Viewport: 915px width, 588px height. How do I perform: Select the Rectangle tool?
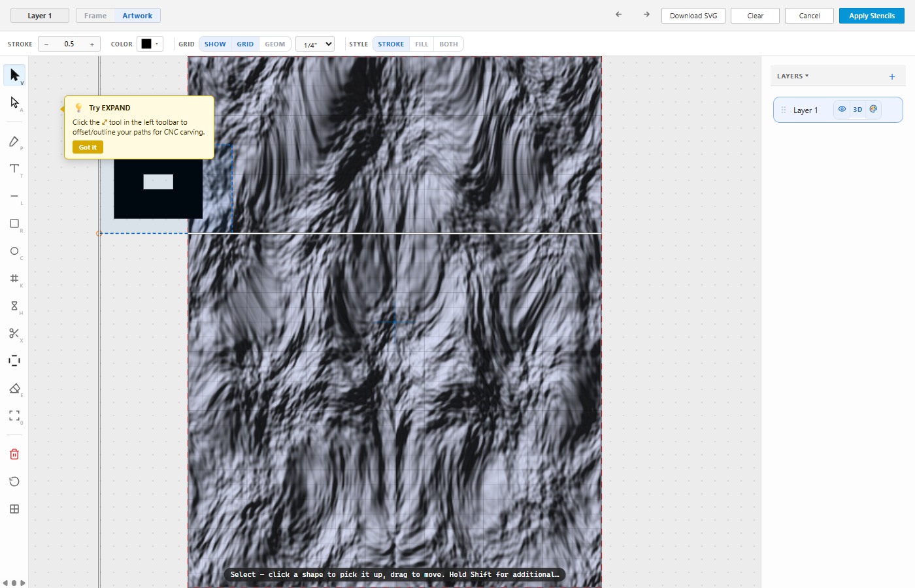pos(14,223)
